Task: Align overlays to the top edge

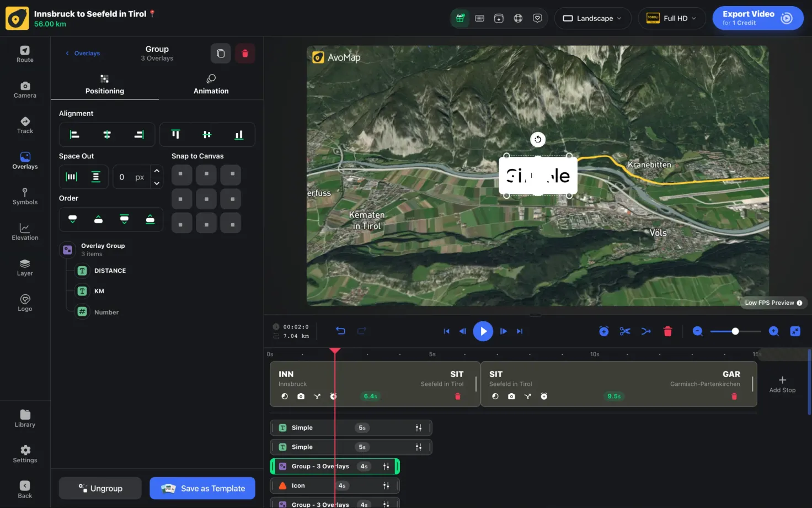Action: (x=175, y=135)
